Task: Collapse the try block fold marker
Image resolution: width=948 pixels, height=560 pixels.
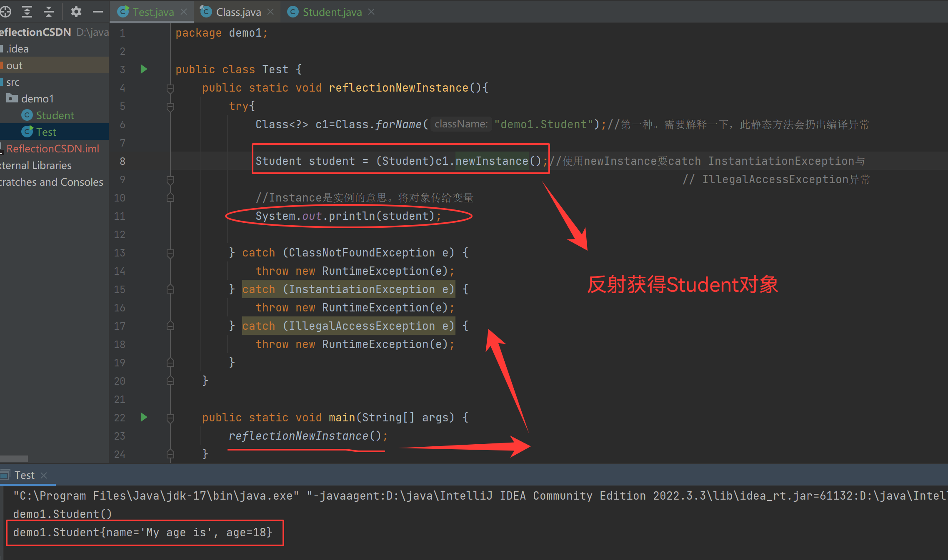Action: [x=170, y=106]
